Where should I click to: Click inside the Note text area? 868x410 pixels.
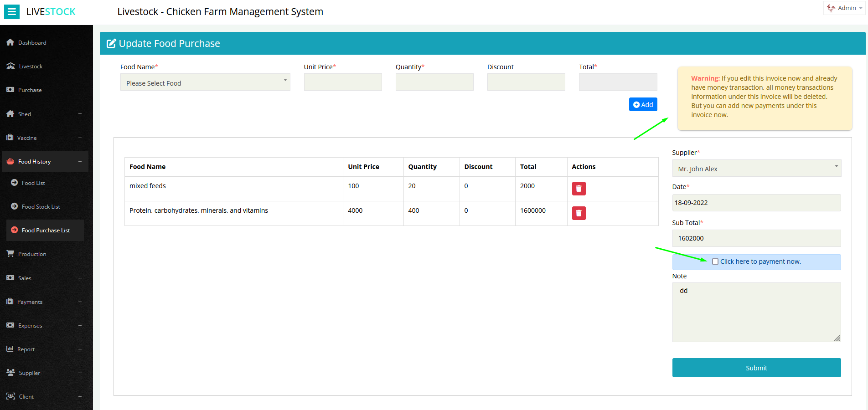(x=756, y=312)
